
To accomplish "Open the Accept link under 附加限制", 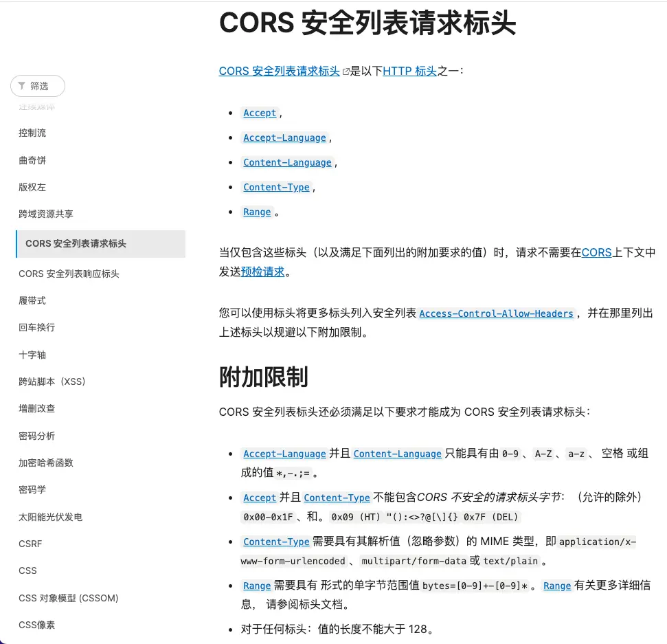I will click(260, 498).
